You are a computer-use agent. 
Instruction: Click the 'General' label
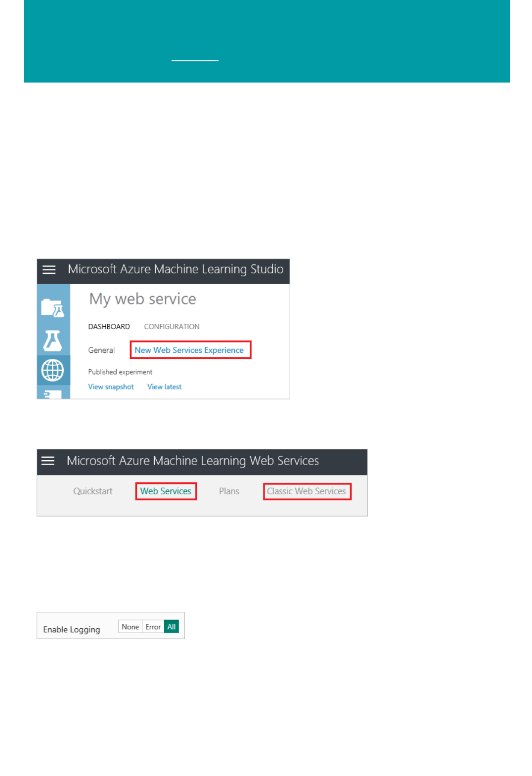(x=101, y=350)
